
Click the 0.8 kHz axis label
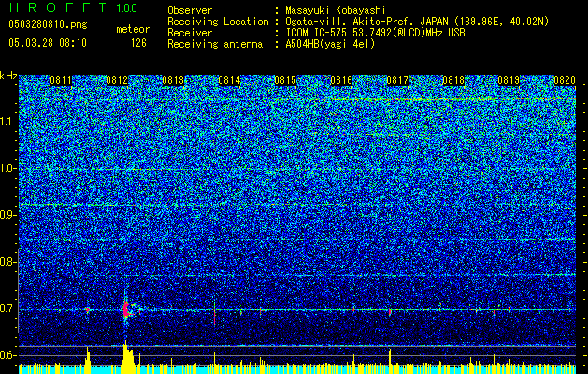[8, 262]
